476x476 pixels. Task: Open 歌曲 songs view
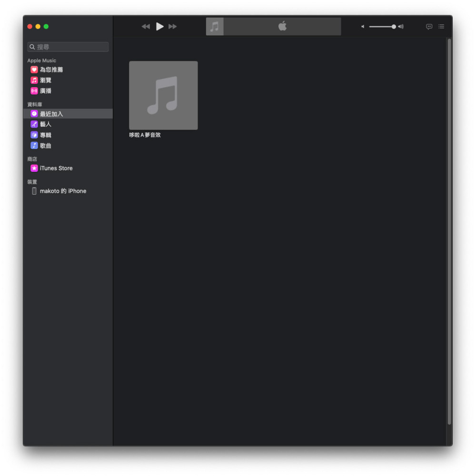(46, 146)
